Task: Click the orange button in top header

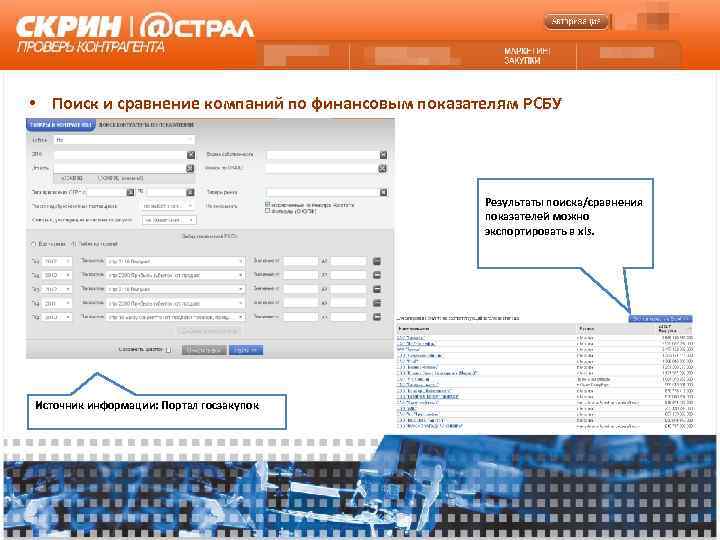Action: tap(576, 21)
